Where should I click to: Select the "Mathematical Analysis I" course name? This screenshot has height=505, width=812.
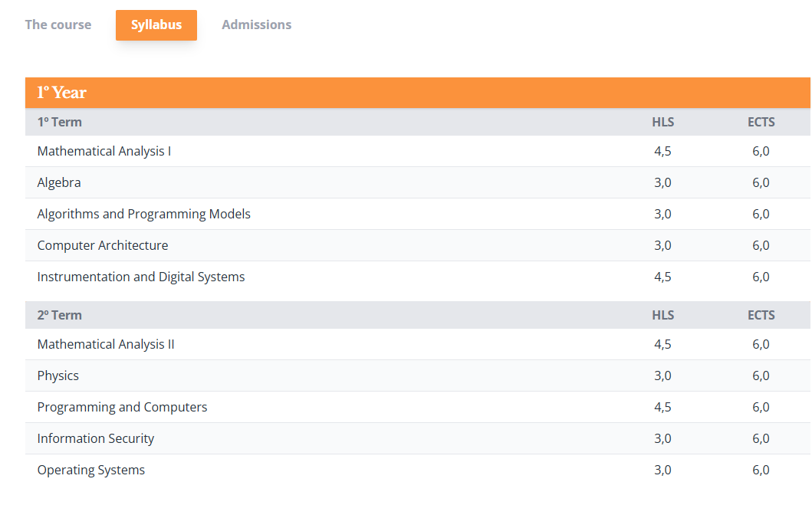pos(104,151)
